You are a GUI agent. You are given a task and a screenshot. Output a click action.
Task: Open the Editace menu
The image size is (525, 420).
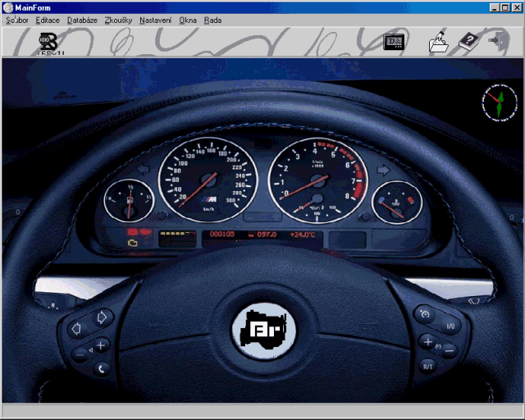pos(48,21)
